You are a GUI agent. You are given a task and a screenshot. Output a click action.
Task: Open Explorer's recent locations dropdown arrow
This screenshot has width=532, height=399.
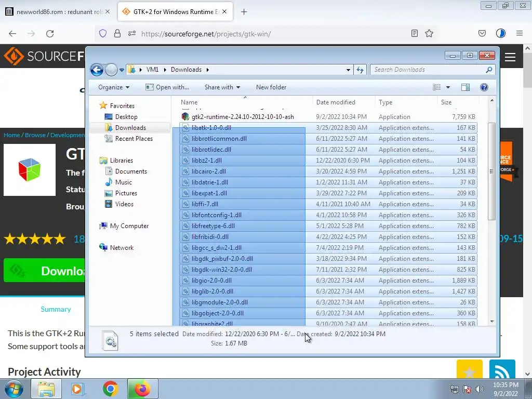pos(122,70)
